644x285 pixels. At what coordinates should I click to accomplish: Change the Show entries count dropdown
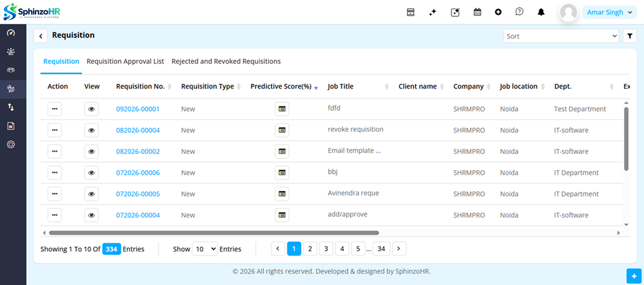[x=205, y=249]
